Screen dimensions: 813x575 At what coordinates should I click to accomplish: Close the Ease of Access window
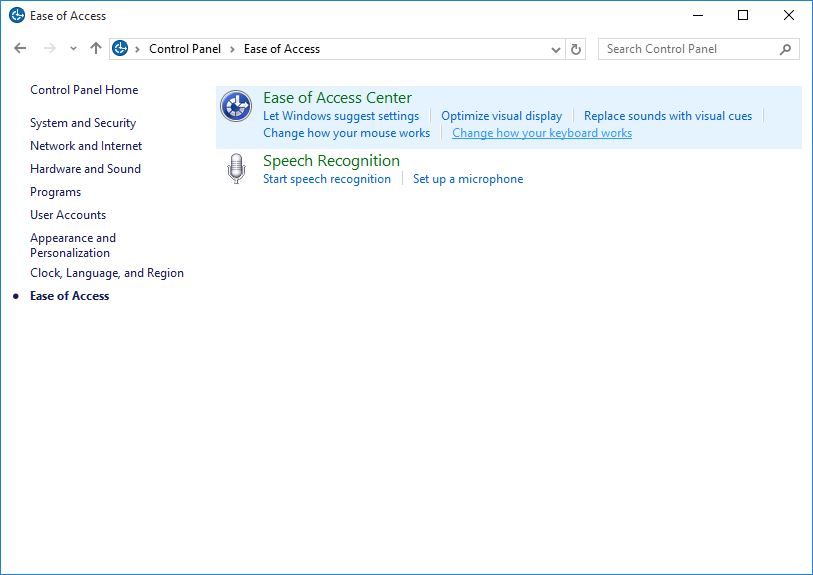[x=789, y=15]
